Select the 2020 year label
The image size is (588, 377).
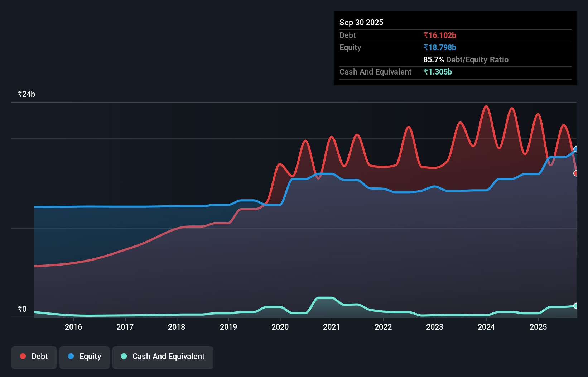tap(280, 327)
